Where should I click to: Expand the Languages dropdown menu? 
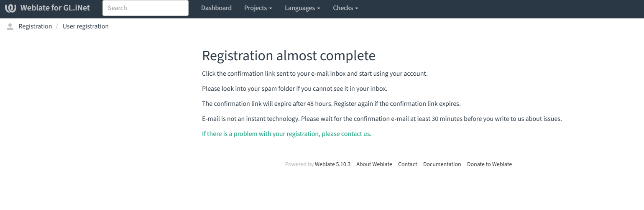302,8
